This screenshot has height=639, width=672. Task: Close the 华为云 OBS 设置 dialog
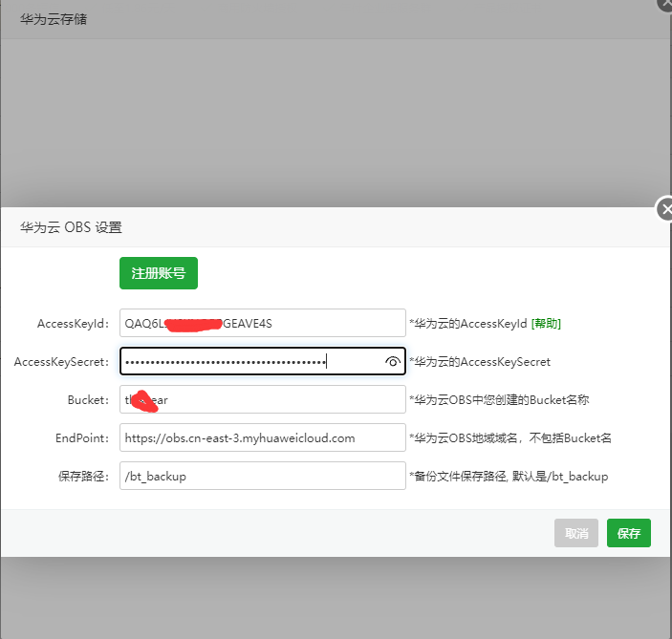coord(665,209)
